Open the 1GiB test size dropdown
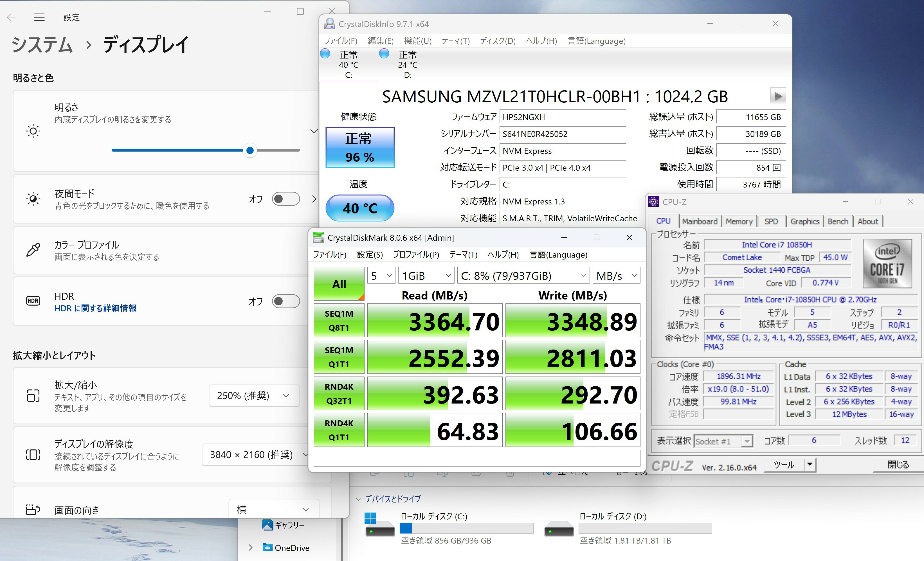The width and height of the screenshot is (924, 561). (x=426, y=276)
